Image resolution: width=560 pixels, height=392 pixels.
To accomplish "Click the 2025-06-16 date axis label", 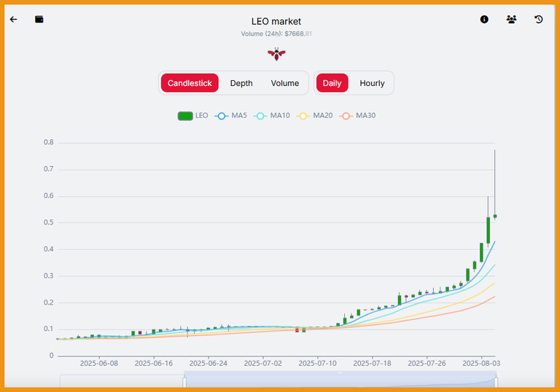I will pos(154,363).
